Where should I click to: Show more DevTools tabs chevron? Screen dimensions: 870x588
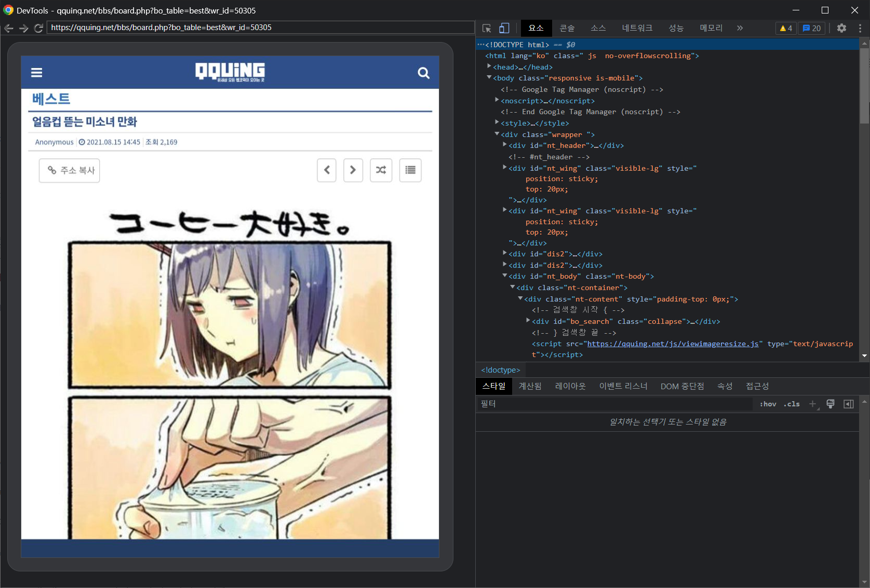(x=740, y=28)
